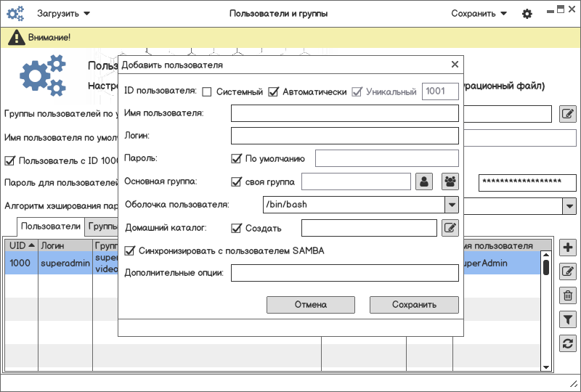Edit home directory path icon in dialog
The width and height of the screenshot is (581, 392).
[x=450, y=228]
